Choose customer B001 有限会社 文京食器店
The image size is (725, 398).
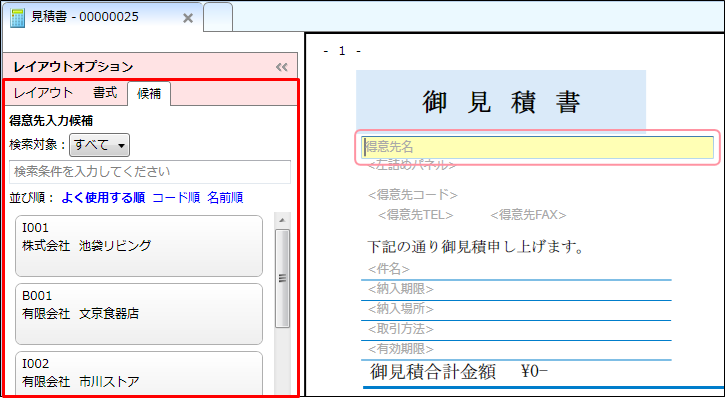(139, 314)
